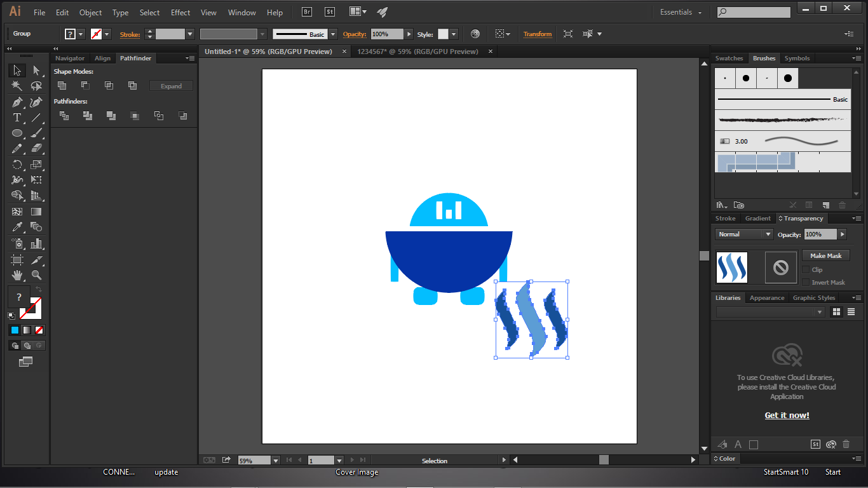Select the Selection tool arrow
This screenshot has width=868, height=488.
click(x=17, y=71)
